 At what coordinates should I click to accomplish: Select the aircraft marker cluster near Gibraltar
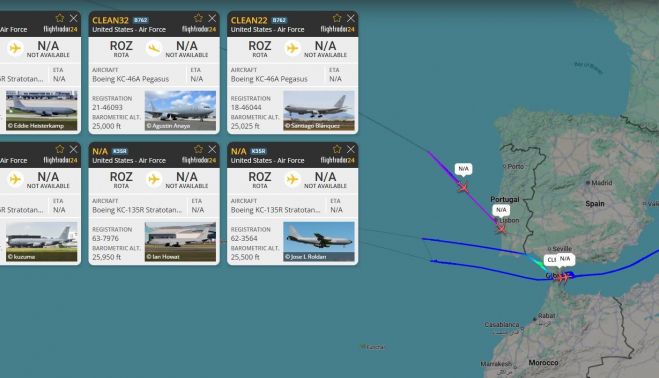point(563,277)
